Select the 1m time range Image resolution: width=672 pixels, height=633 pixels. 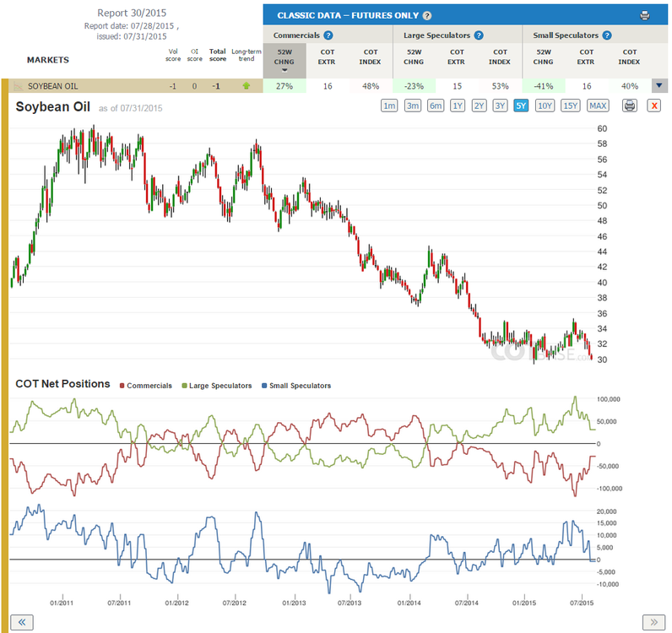click(389, 105)
